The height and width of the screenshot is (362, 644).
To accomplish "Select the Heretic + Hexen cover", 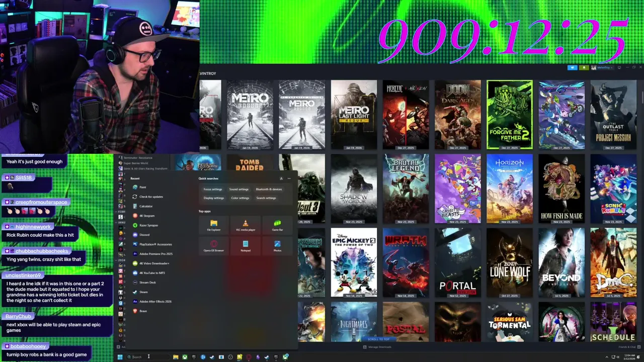I will [406, 115].
